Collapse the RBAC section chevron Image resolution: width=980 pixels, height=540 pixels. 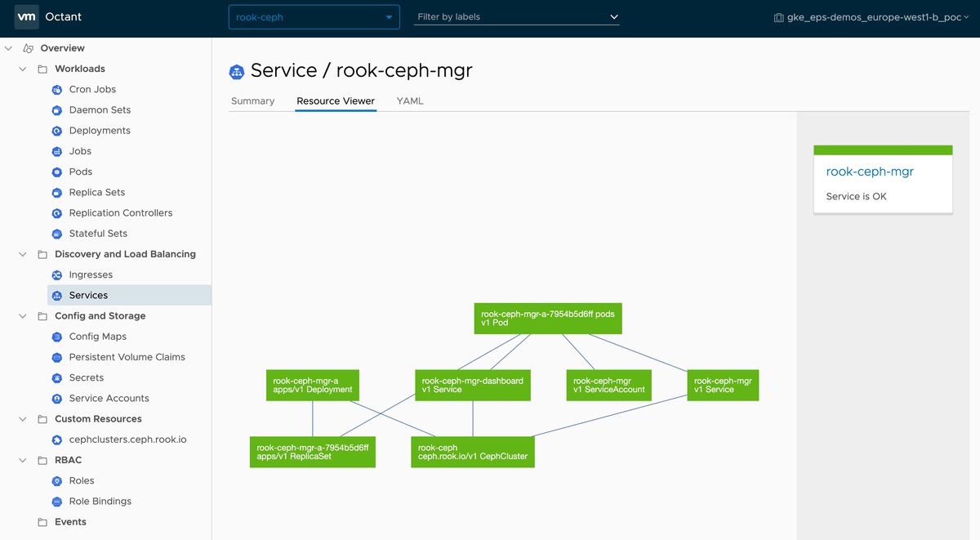click(23, 460)
